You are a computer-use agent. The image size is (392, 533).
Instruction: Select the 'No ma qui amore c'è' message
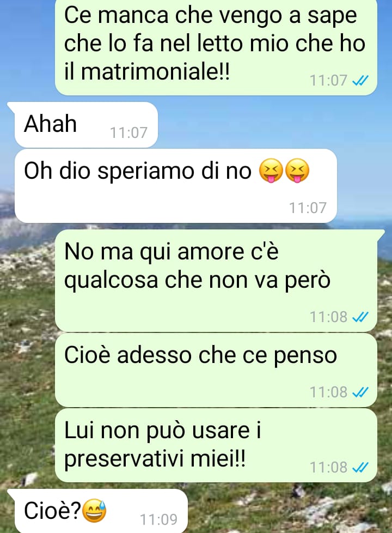tap(217, 281)
